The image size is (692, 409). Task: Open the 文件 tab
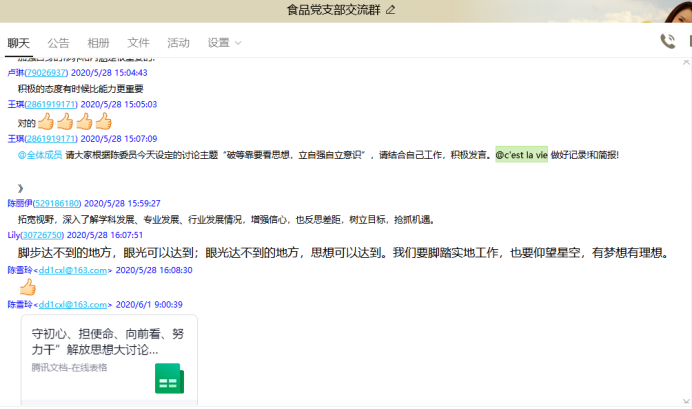coord(138,43)
